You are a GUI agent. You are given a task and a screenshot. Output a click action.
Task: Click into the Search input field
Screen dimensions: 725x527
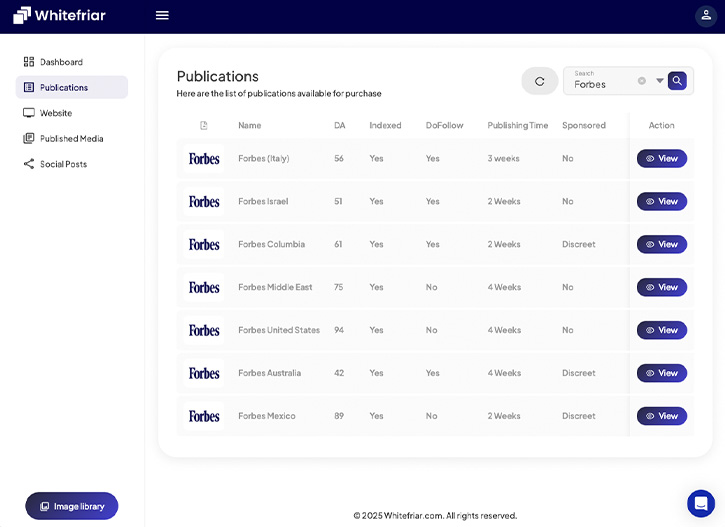point(602,84)
